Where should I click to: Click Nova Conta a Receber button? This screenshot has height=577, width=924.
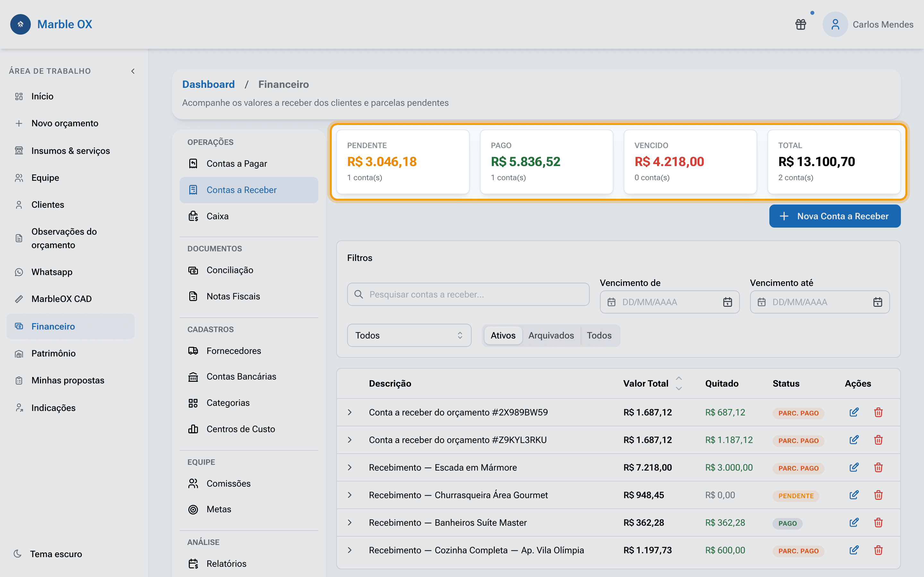pyautogui.click(x=835, y=216)
